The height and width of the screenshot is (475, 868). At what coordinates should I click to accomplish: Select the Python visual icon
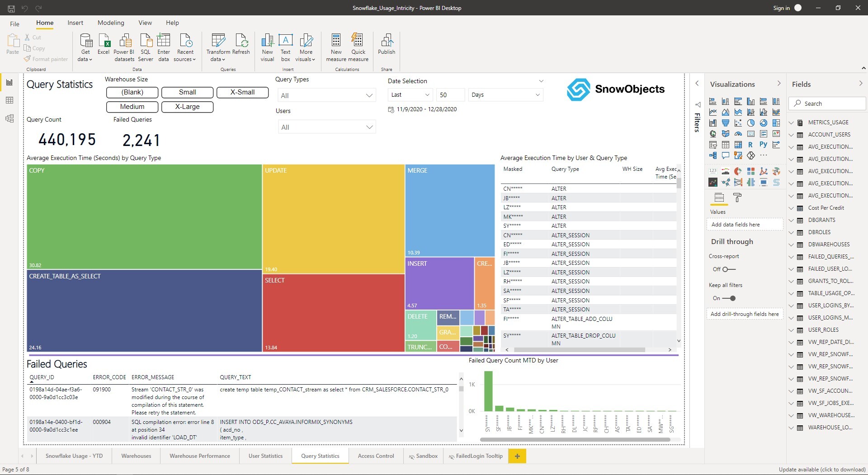[x=764, y=145]
